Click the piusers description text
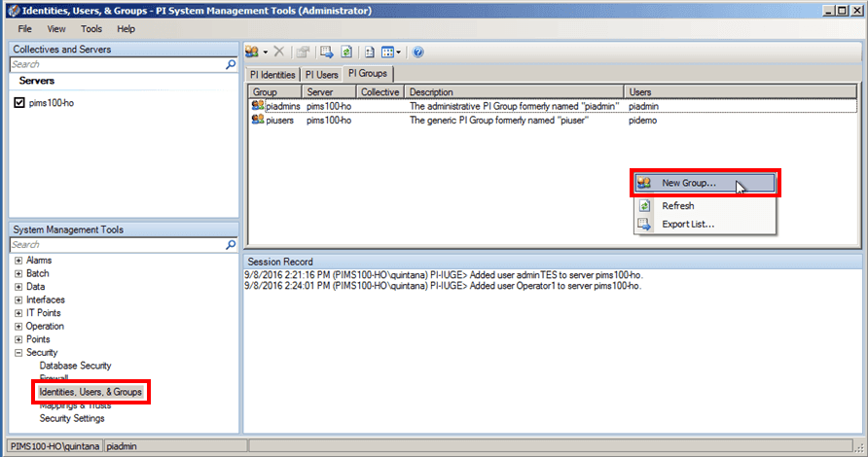This screenshot has height=457, width=868. click(x=499, y=120)
